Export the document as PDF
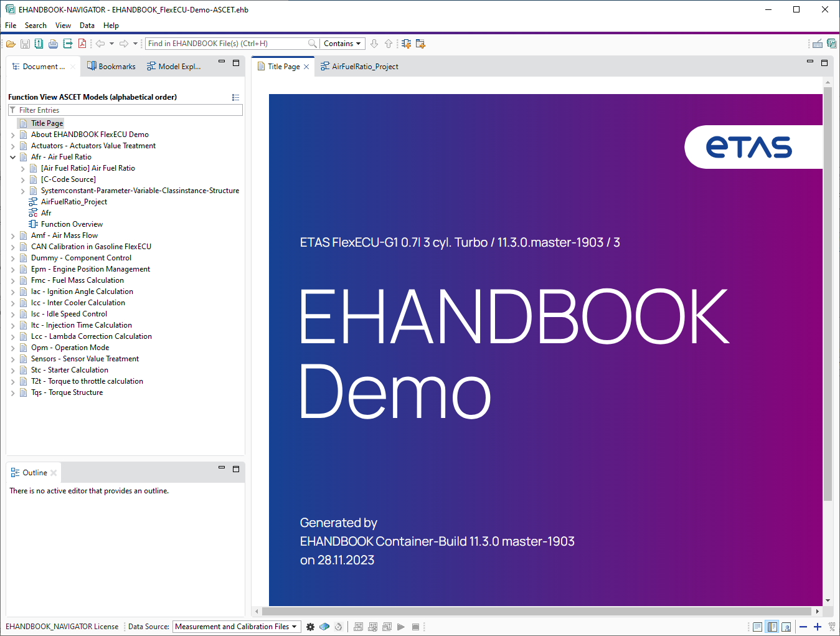840x636 pixels. (x=83, y=43)
